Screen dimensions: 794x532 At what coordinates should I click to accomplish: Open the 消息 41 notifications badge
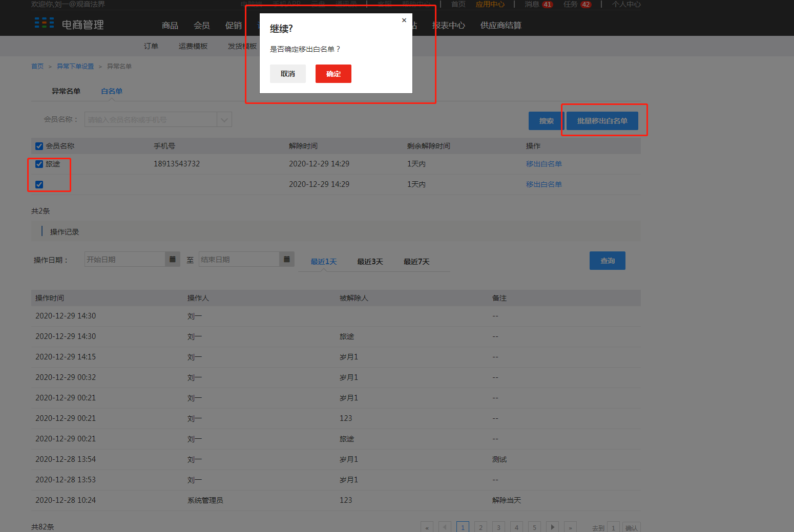click(548, 5)
